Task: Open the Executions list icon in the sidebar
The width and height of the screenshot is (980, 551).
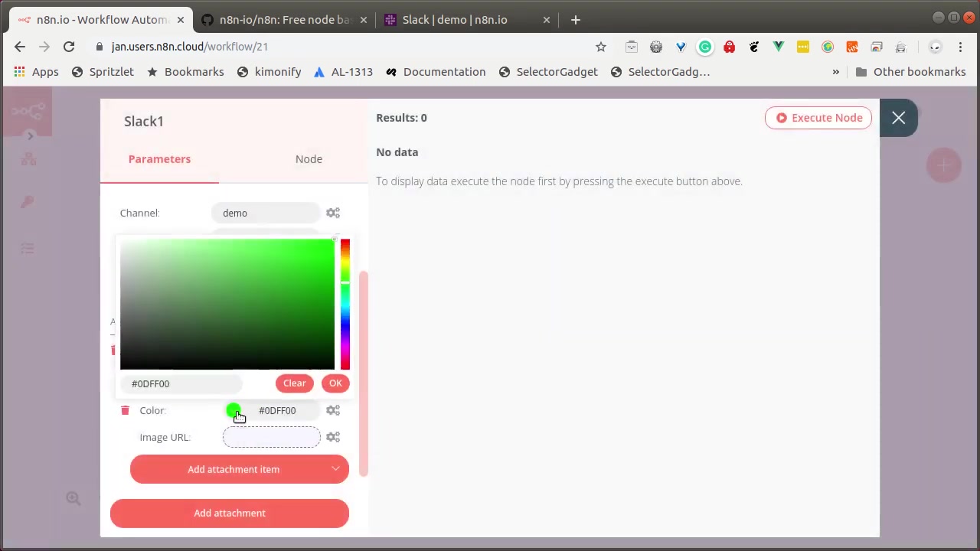Action: 28,248
